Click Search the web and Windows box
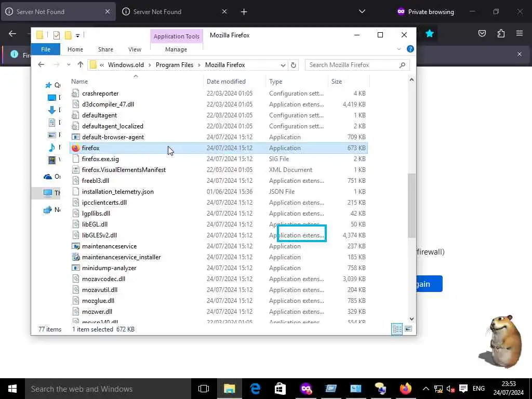This screenshot has height=399, width=532. coord(108,389)
